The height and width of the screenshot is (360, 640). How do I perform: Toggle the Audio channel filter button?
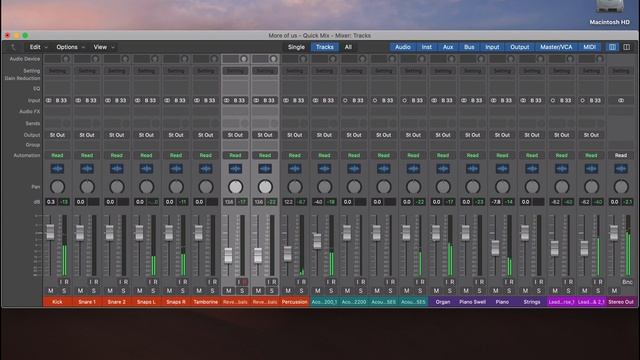pos(402,47)
